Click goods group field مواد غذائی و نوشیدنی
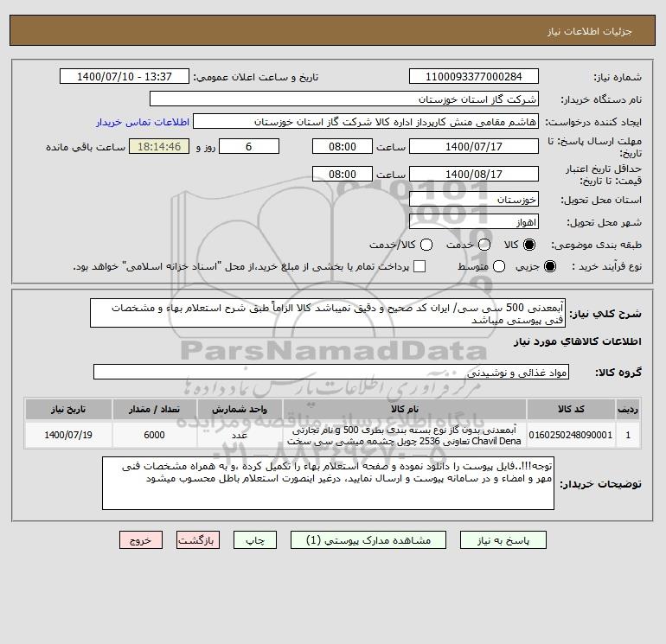 pyautogui.click(x=331, y=372)
